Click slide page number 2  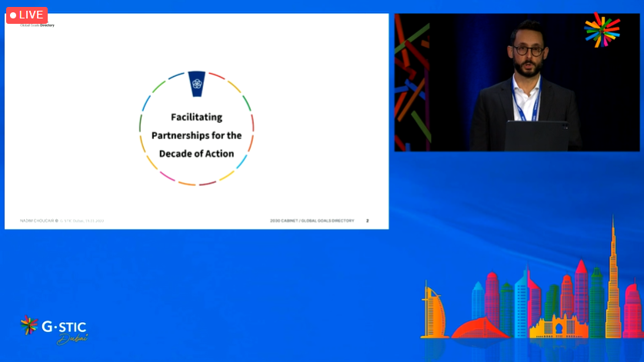tap(368, 221)
